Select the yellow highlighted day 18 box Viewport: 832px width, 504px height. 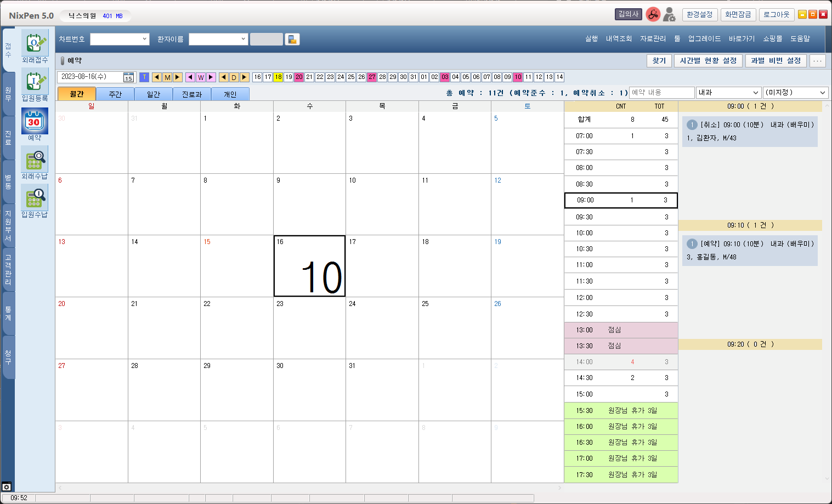point(278,77)
